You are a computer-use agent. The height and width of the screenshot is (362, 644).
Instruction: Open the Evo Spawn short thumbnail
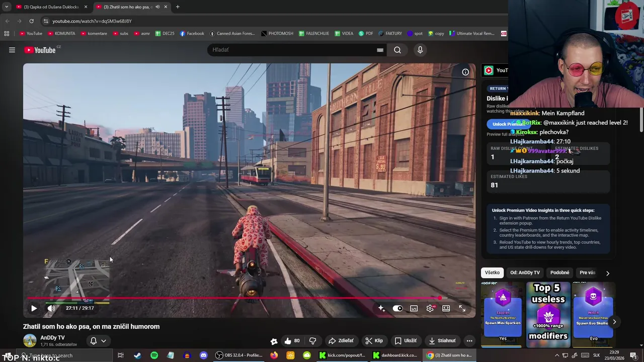[x=593, y=314]
